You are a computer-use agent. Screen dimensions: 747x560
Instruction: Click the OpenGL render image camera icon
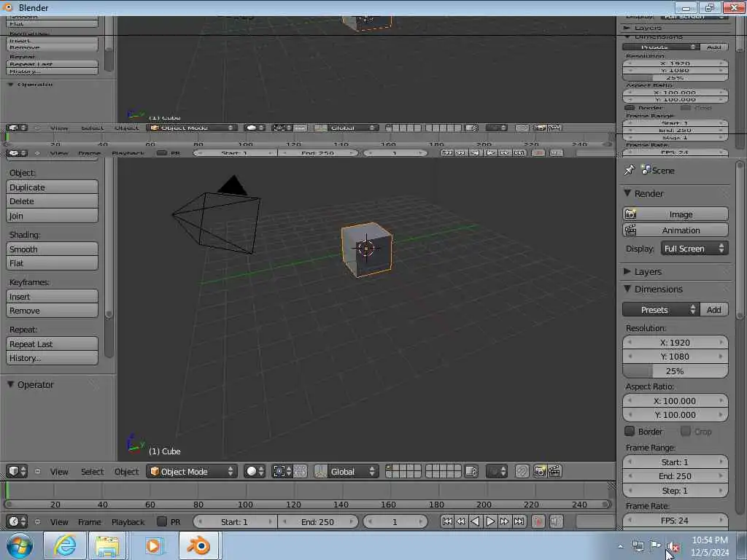pyautogui.click(x=540, y=472)
